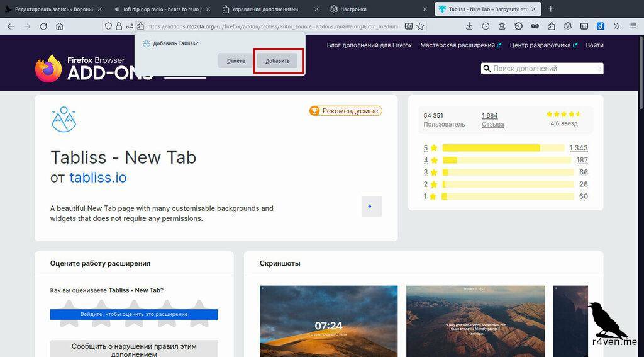Open the hamburger application menu
Image resolution: width=644 pixels, height=357 pixels.
(633, 26)
